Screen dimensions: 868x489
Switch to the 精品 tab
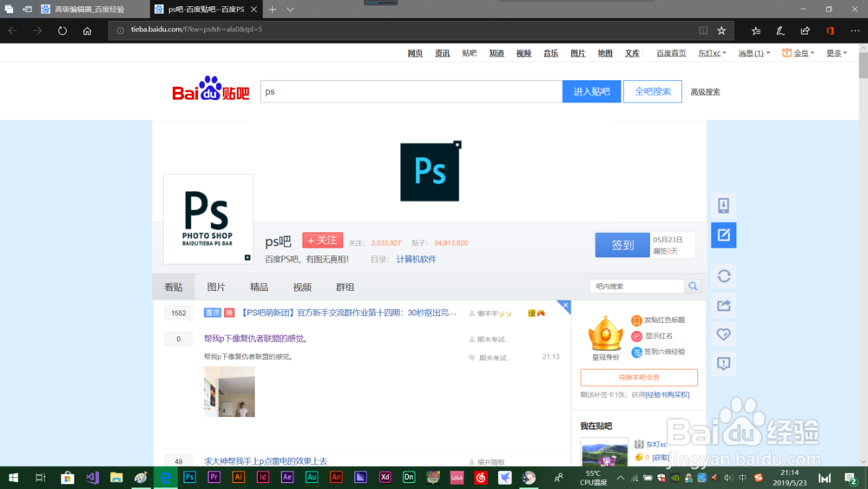pos(259,287)
